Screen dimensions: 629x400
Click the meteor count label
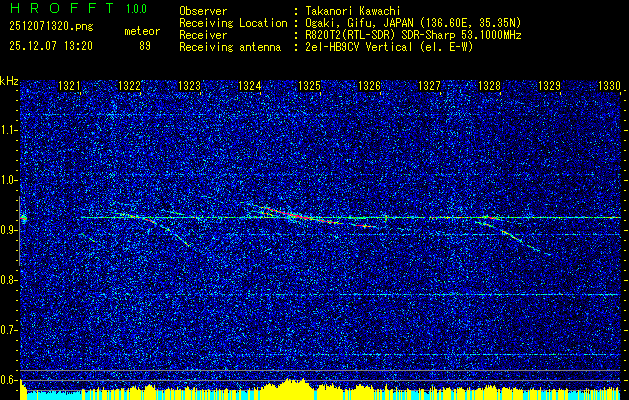142,31
